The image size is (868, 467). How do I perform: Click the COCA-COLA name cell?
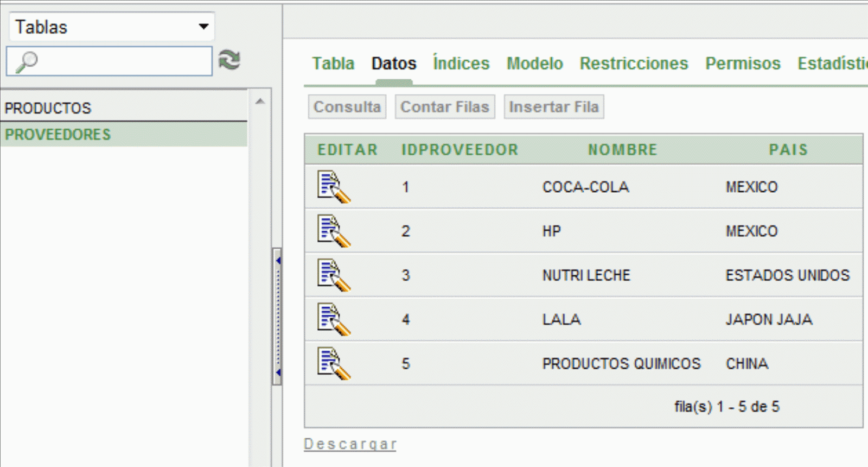586,187
